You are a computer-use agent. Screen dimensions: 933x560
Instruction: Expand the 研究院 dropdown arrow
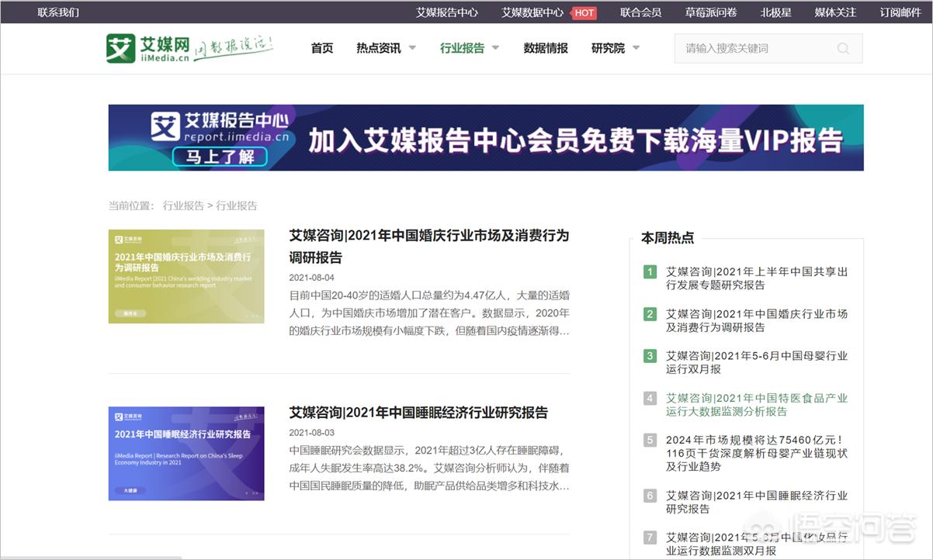coord(636,48)
